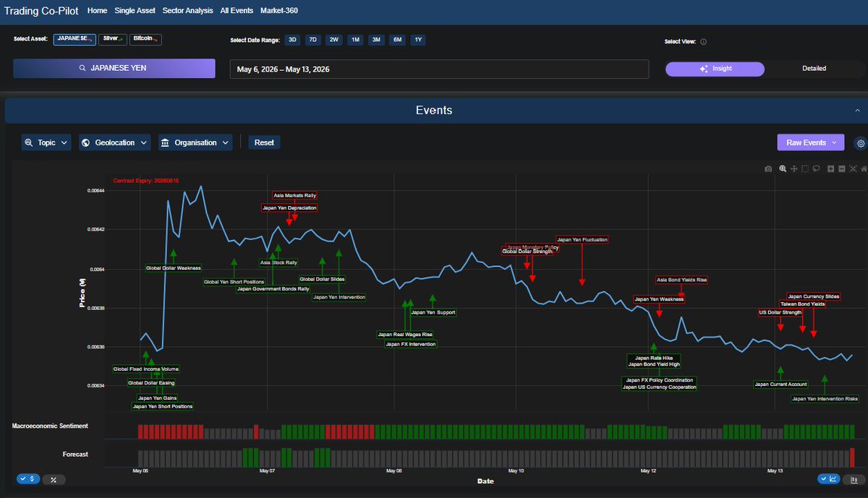Toggle the percent display switch
The image size is (868, 498).
point(54,479)
